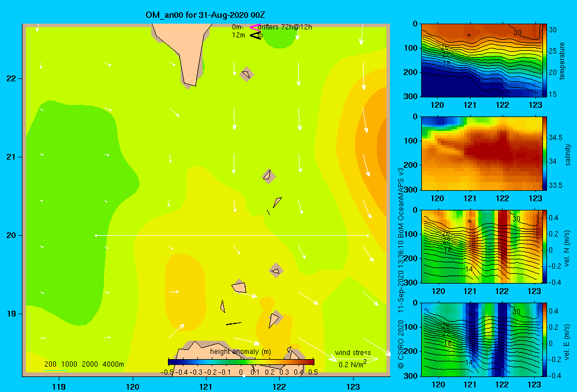Select the right endpoint of the white section line

[x=368, y=235]
